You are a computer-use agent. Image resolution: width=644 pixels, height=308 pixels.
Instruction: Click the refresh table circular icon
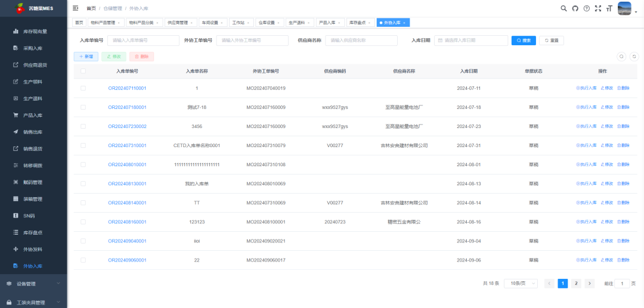click(x=634, y=57)
